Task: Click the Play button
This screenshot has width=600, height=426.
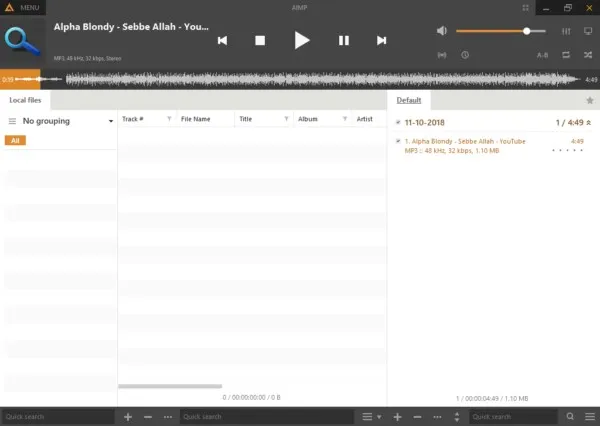Action: point(301,40)
